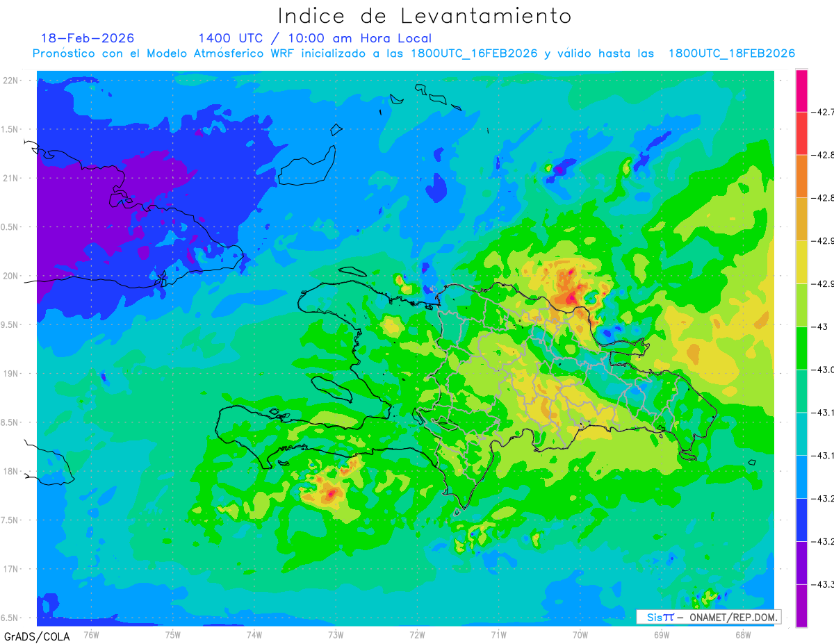Pick the orange swatch on the colorbar
The image size is (834, 644).
[801, 176]
